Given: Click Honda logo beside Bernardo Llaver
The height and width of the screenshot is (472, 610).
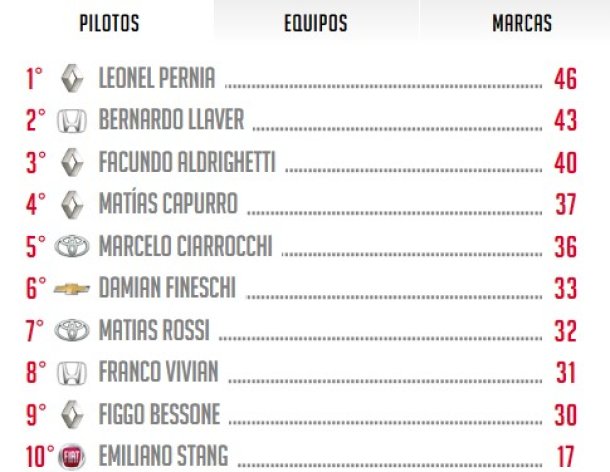Looking at the screenshot, I should coord(72,121).
